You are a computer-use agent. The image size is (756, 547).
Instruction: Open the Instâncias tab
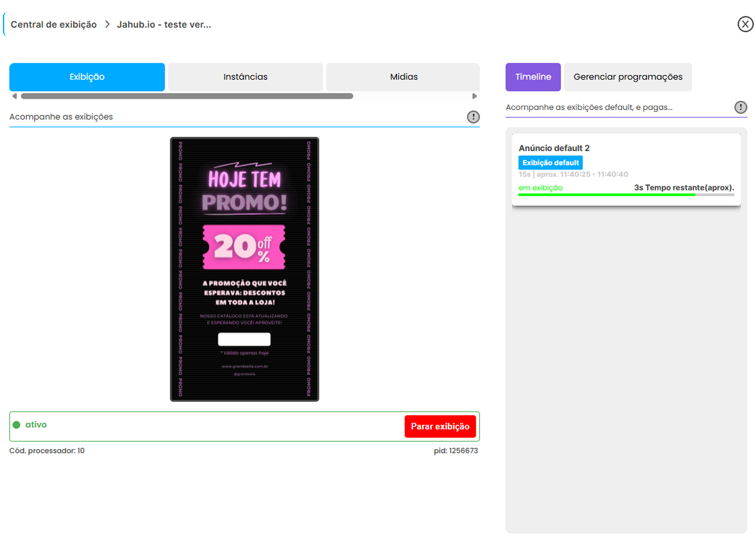coord(245,77)
